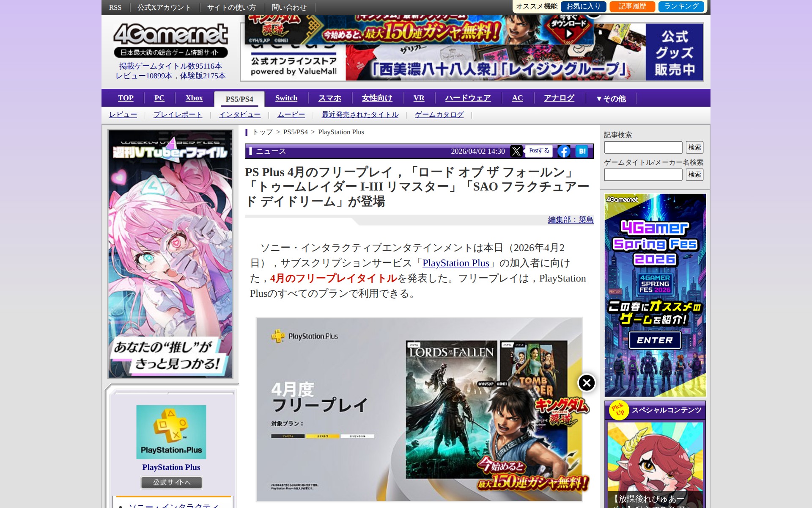The height and width of the screenshot is (508, 812).
Task: Bookmark article with Hatena B! icon
Action: 582,151
